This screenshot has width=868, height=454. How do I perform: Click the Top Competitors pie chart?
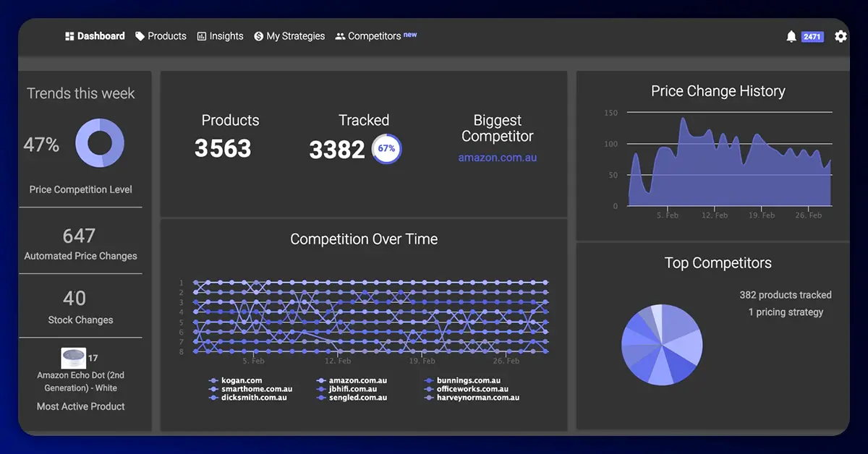coord(662,344)
